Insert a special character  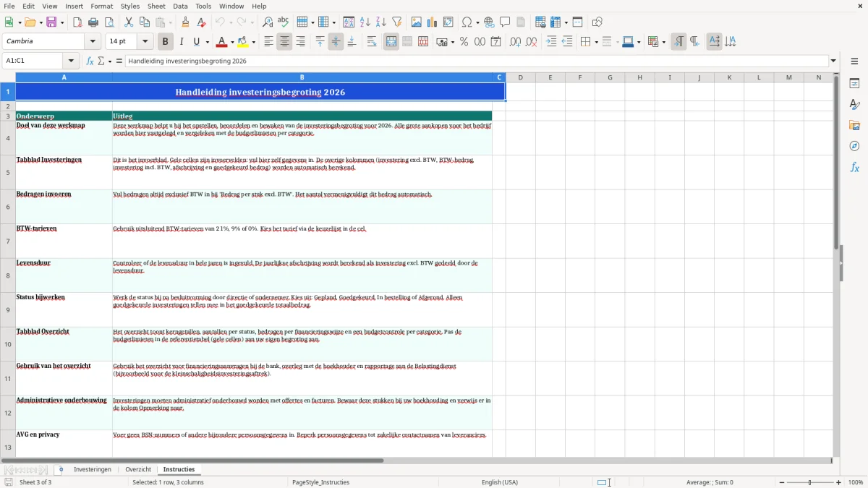[467, 22]
